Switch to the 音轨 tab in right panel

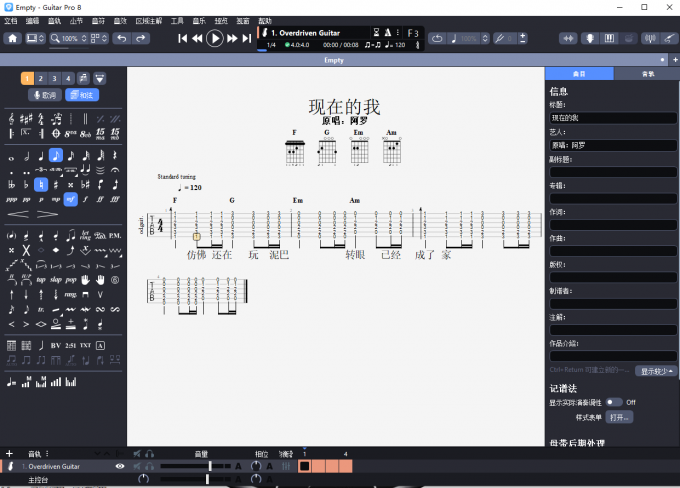[x=646, y=74]
